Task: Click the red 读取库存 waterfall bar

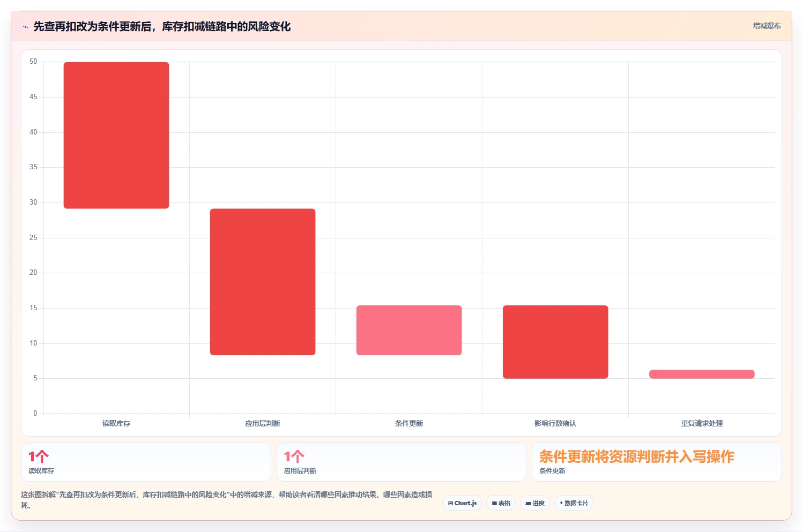Action: click(x=116, y=135)
